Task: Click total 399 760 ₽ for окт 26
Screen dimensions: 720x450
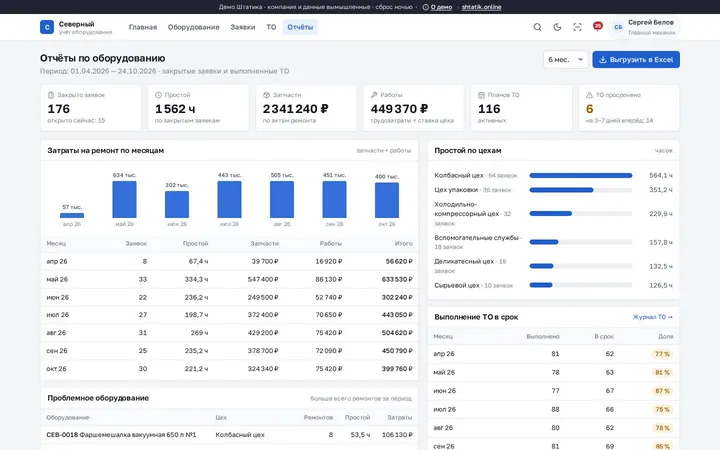Action: point(397,369)
